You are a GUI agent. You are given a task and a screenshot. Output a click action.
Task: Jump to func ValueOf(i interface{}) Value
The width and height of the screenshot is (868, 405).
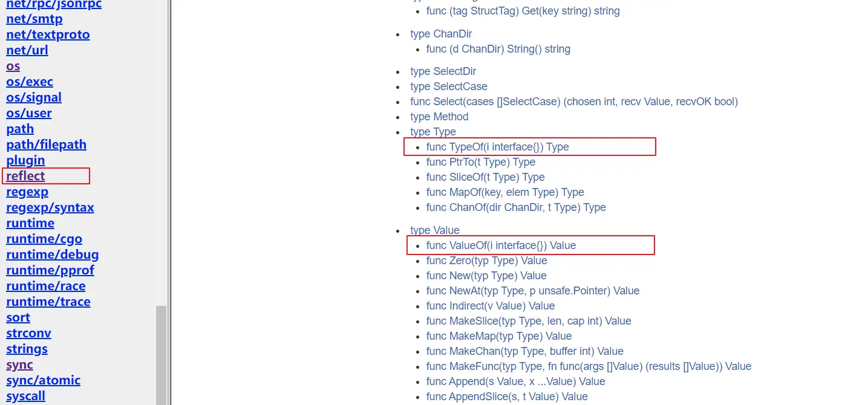click(x=501, y=245)
